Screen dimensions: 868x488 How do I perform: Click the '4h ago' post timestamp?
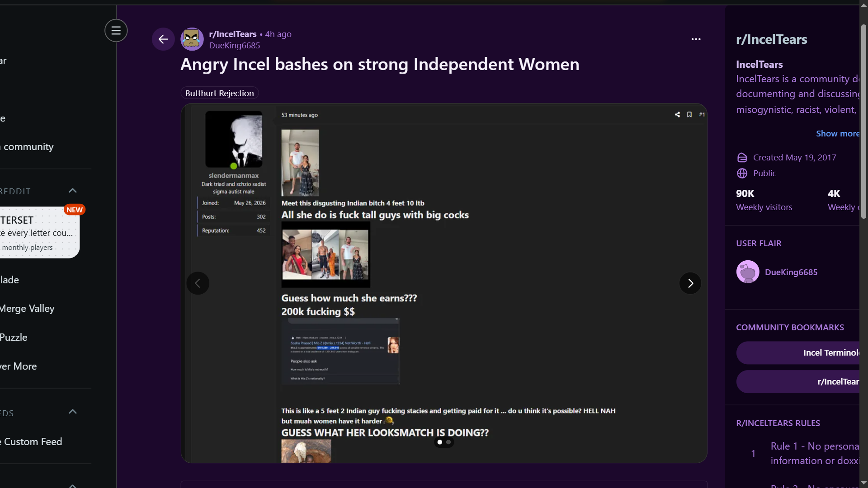click(278, 34)
